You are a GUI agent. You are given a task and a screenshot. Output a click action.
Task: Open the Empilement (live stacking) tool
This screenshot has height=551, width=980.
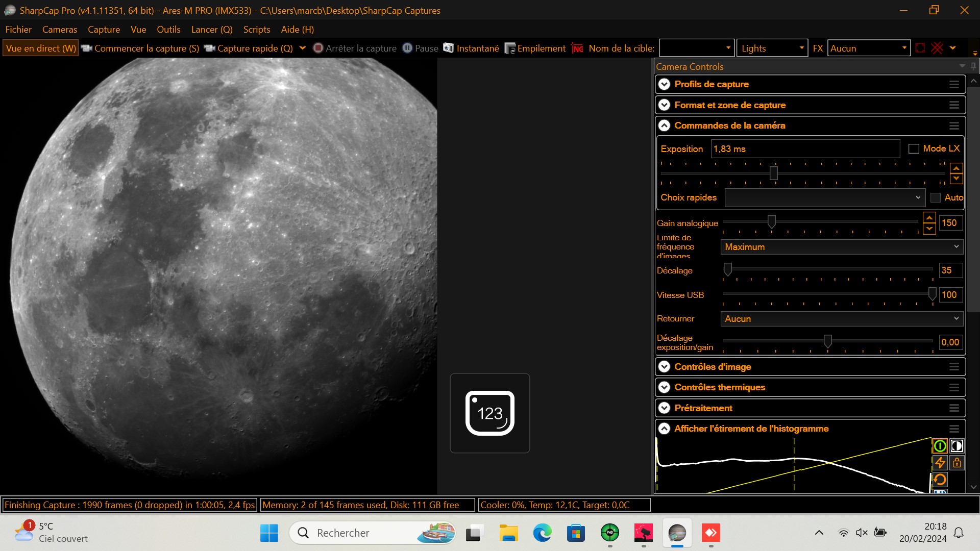[535, 48]
